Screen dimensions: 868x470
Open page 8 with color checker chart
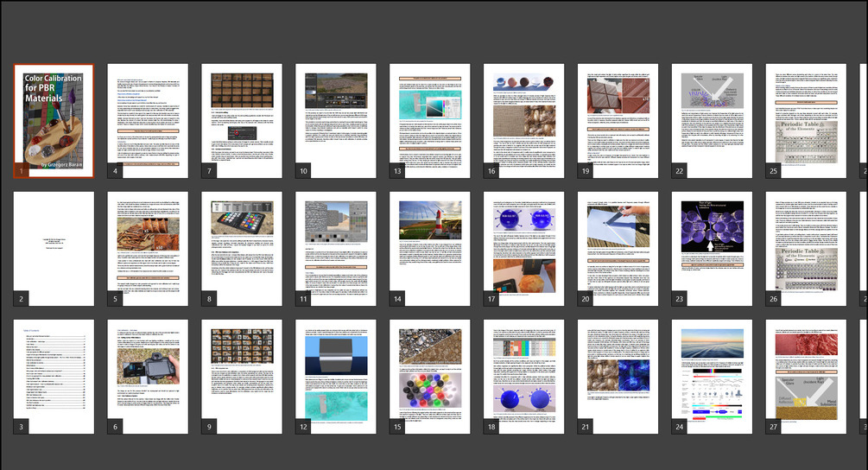pos(242,249)
